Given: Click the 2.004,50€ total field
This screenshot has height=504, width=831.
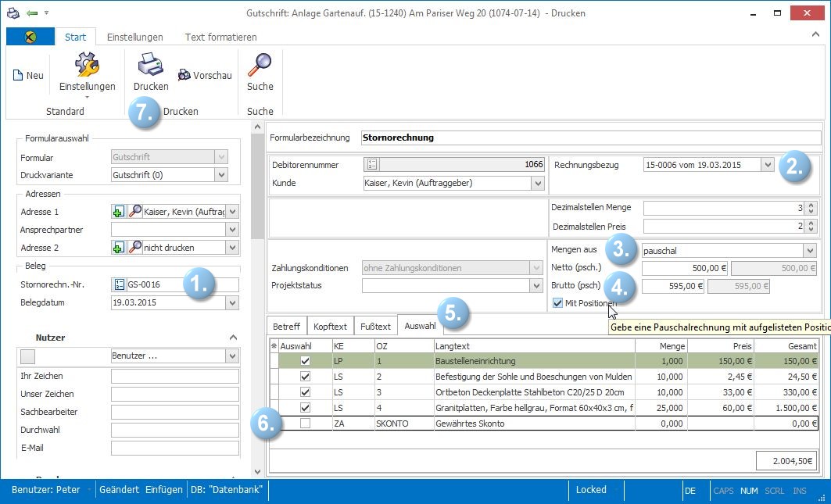Looking at the screenshot, I should point(786,461).
